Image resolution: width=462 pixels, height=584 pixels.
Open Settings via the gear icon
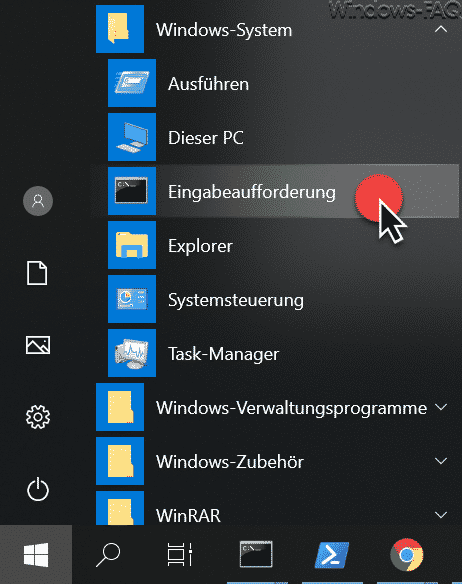click(38, 417)
